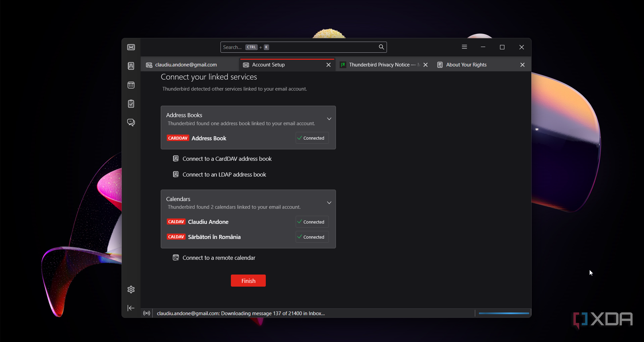
Task: Click the download progress bar in status bar
Action: point(504,313)
